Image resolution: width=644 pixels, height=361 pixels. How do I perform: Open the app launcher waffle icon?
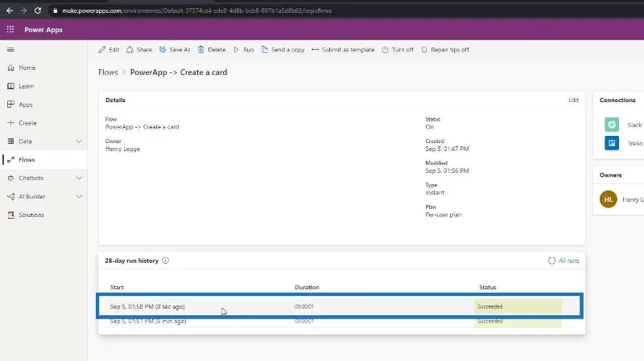(10, 29)
